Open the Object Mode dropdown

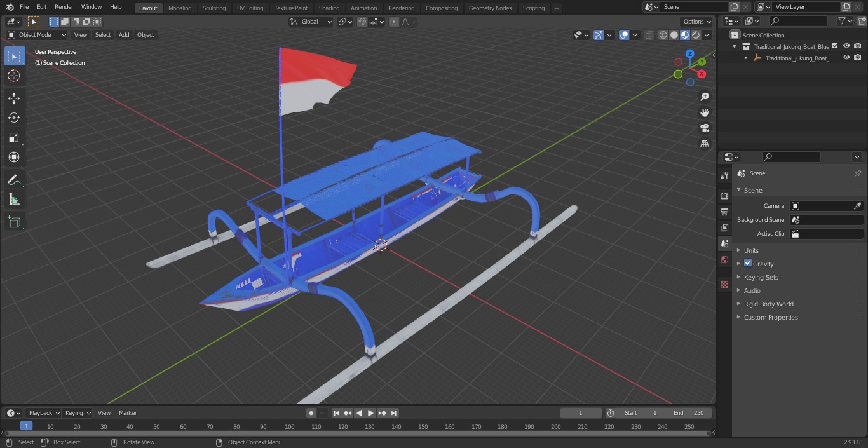[x=37, y=35]
